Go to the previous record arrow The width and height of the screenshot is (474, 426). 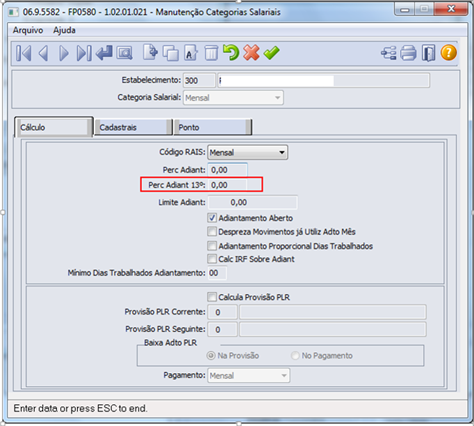point(44,53)
